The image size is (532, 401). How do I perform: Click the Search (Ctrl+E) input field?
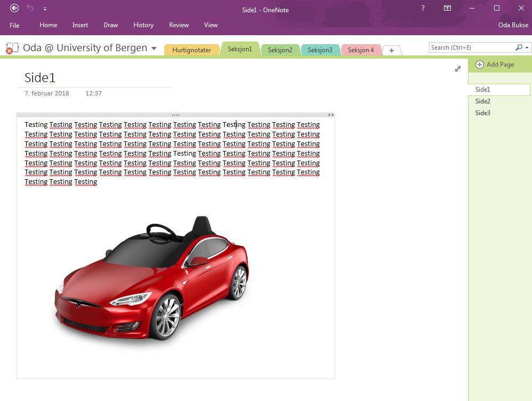[472, 47]
